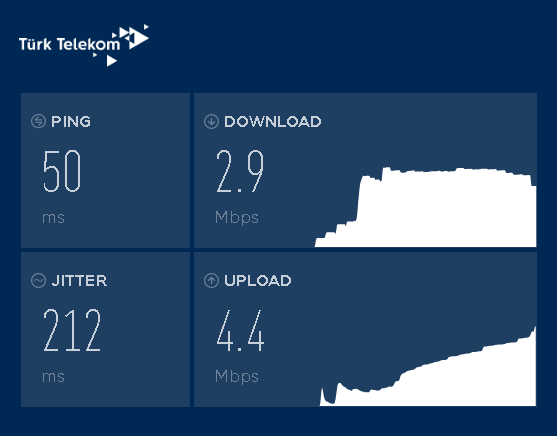This screenshot has width=557, height=436.
Task: Click the Mbps unit under download
Action: pyautogui.click(x=237, y=217)
